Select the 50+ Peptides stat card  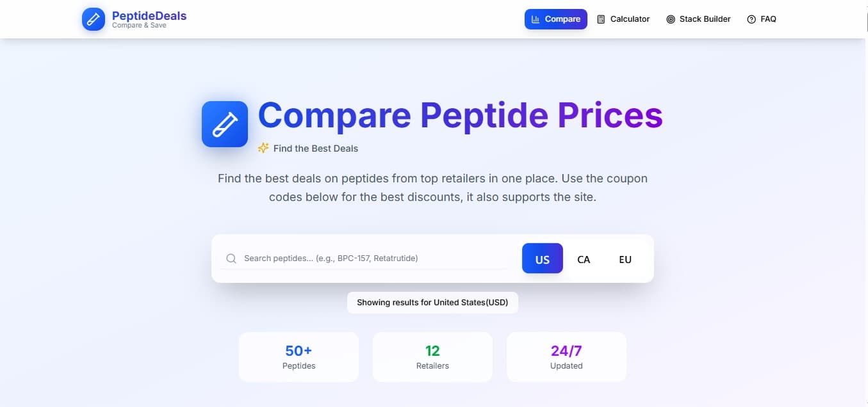(299, 356)
